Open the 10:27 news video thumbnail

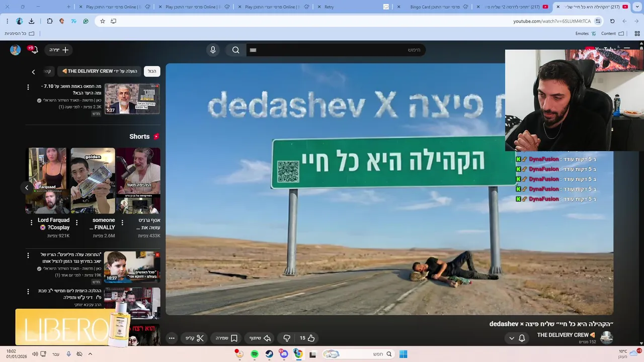tap(132, 266)
